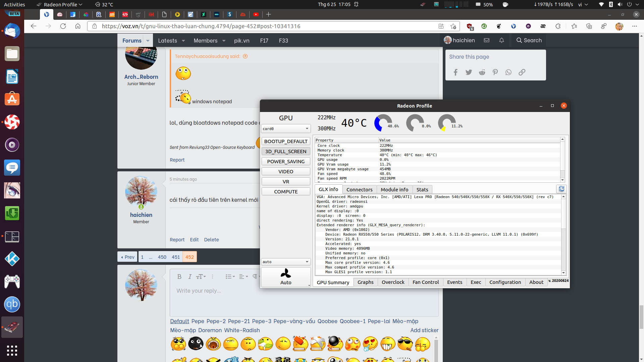
Task: Share this page on Reddit
Action: point(482,72)
